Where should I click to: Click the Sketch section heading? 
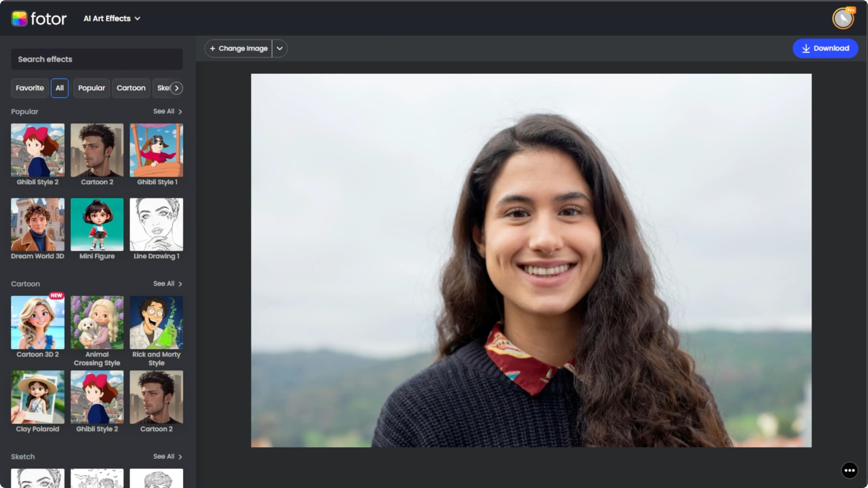coord(23,457)
